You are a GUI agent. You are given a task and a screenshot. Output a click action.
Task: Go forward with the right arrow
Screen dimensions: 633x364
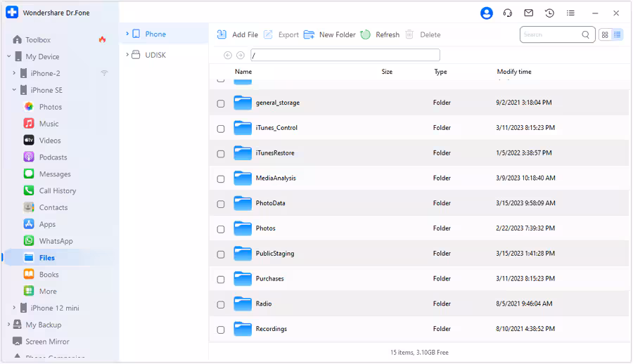pos(241,56)
